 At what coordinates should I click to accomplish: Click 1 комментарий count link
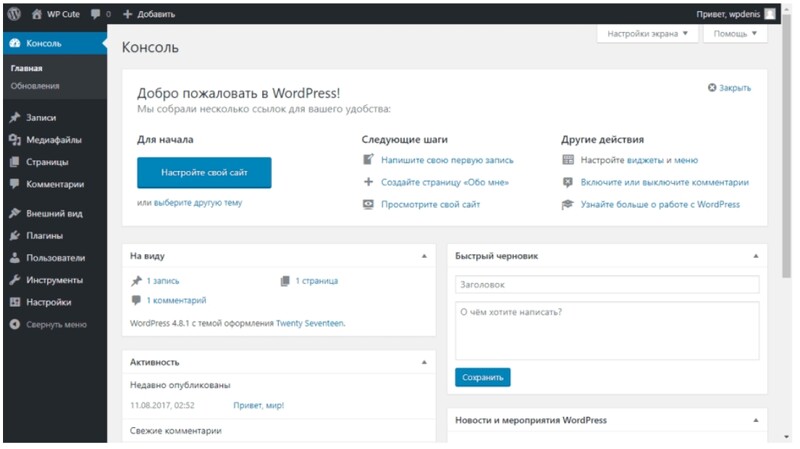177,301
